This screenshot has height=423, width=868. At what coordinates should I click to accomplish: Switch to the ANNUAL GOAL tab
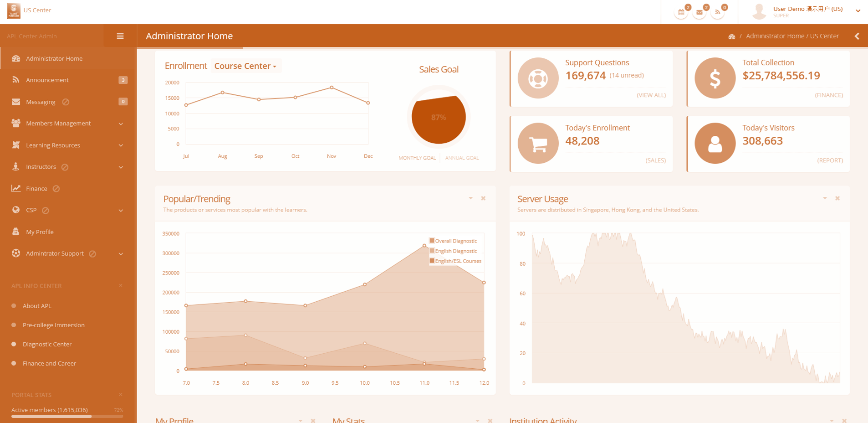(x=462, y=158)
